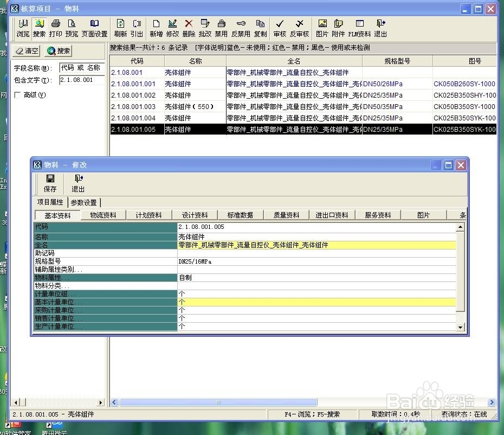Open the 图片 picture toolbar icon

tap(322, 28)
